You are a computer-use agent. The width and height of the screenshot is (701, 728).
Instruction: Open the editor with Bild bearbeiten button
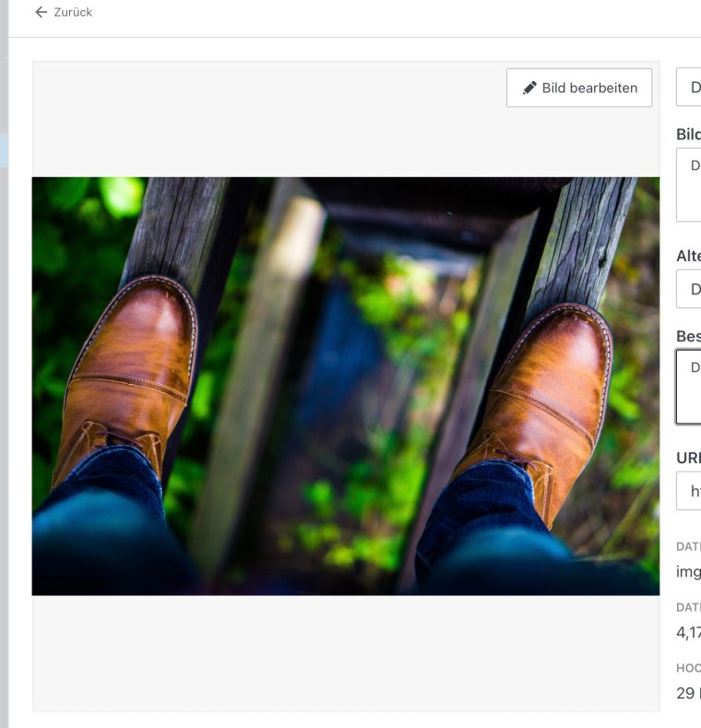pyautogui.click(x=578, y=88)
